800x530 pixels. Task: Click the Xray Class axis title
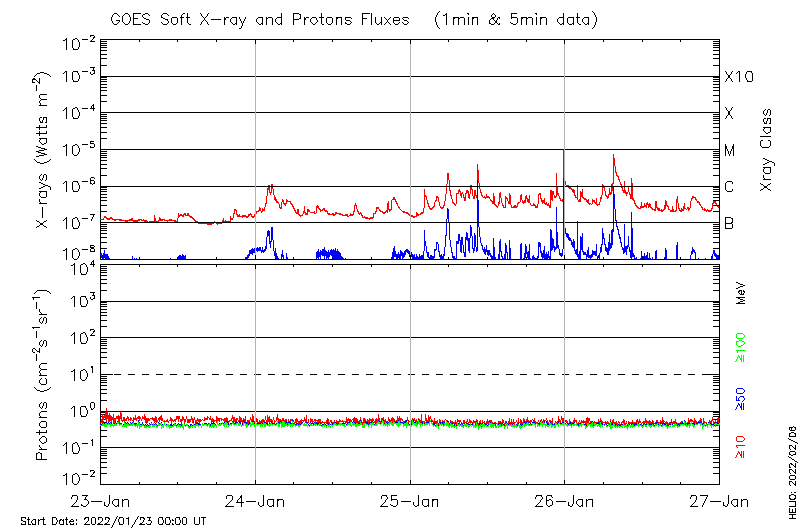767,150
